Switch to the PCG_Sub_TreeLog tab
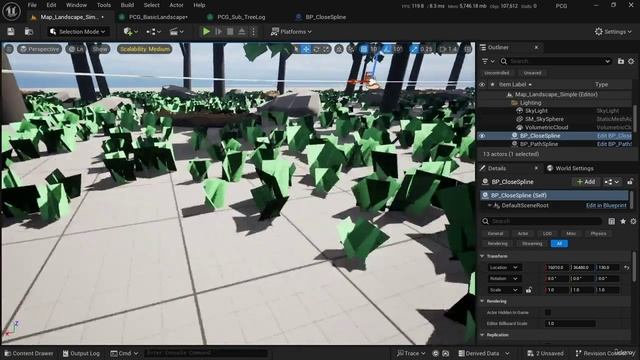 (x=241, y=17)
